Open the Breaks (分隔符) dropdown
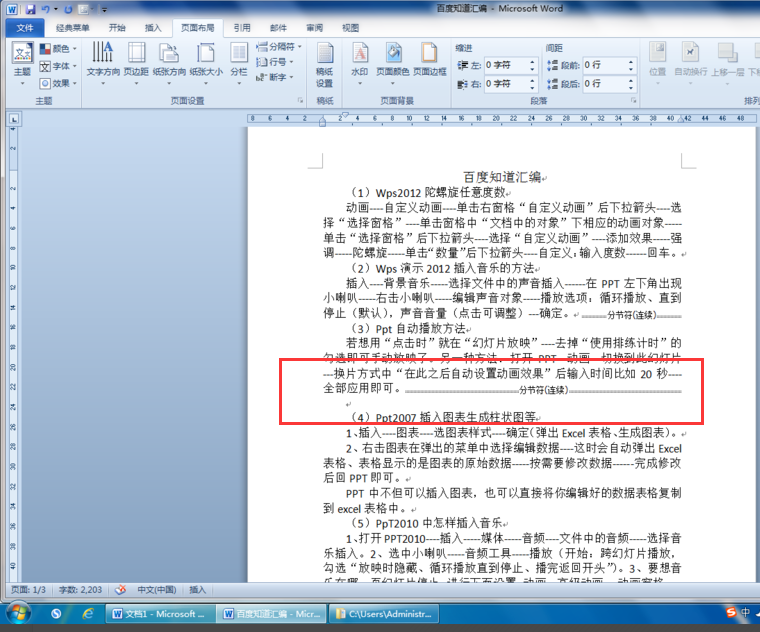 tap(279, 47)
